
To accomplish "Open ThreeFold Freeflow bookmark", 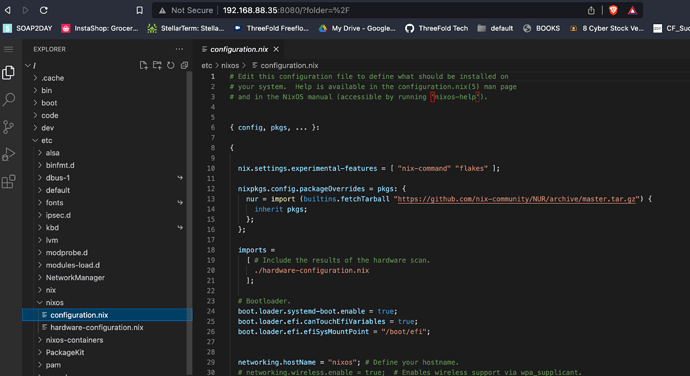I will click(x=271, y=28).
